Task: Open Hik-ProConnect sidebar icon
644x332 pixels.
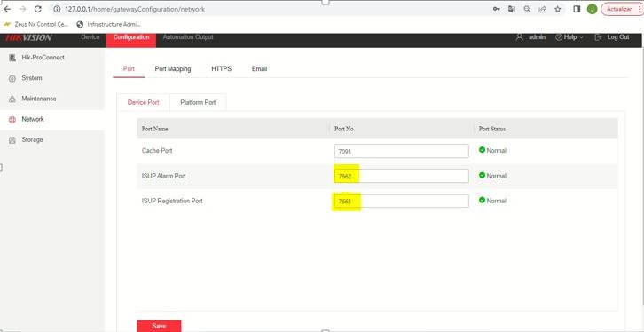Action: (12, 58)
